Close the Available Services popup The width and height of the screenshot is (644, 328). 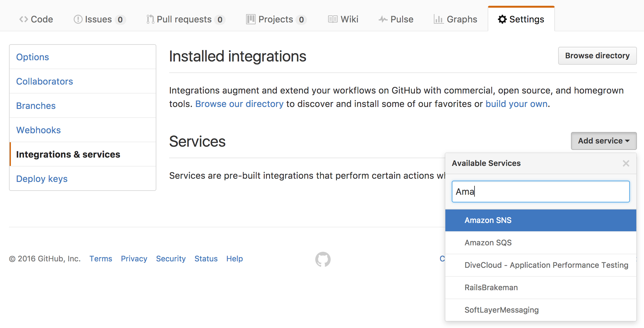[x=626, y=163]
